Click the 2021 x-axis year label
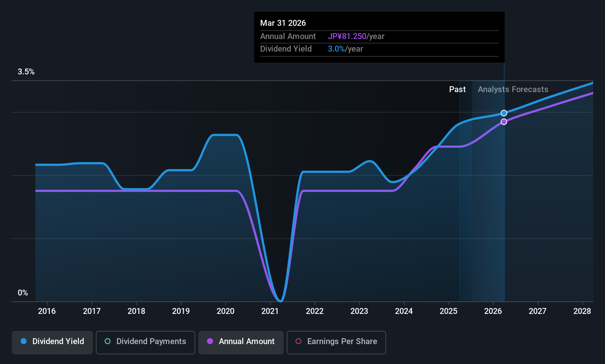The width and height of the screenshot is (605, 364). pos(270,311)
